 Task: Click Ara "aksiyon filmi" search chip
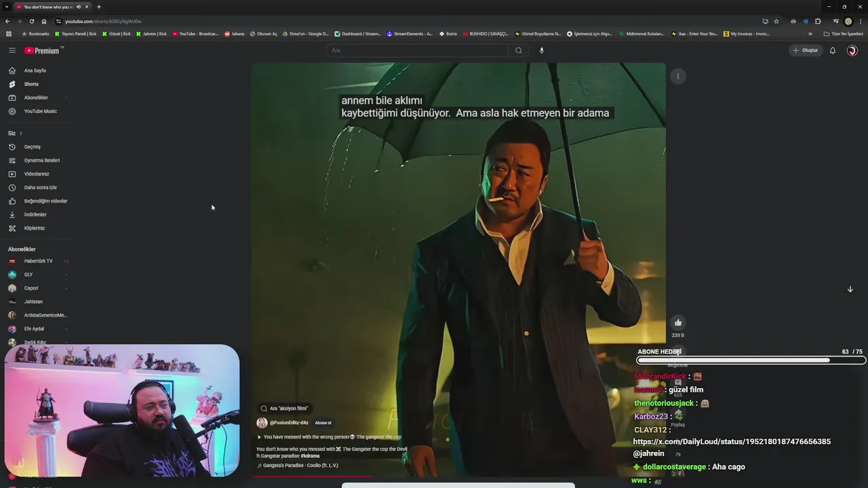coord(284,409)
